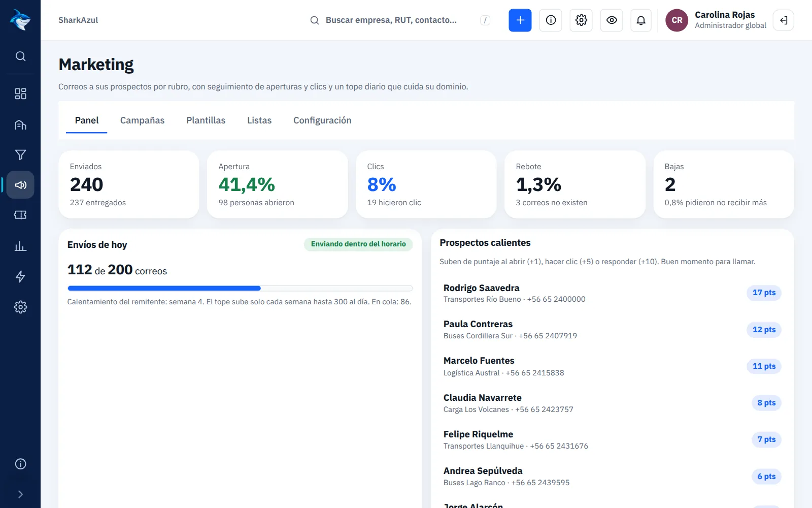Open the bar chart reports icon
Viewport: 812px width, 508px height.
tap(20, 246)
